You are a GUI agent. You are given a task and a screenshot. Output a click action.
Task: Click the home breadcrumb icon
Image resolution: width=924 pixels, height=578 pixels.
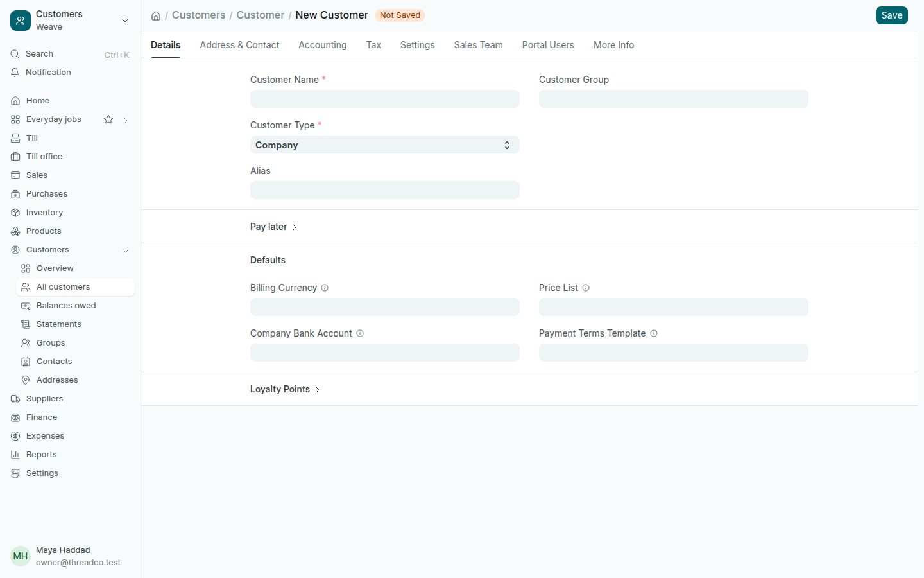156,15
